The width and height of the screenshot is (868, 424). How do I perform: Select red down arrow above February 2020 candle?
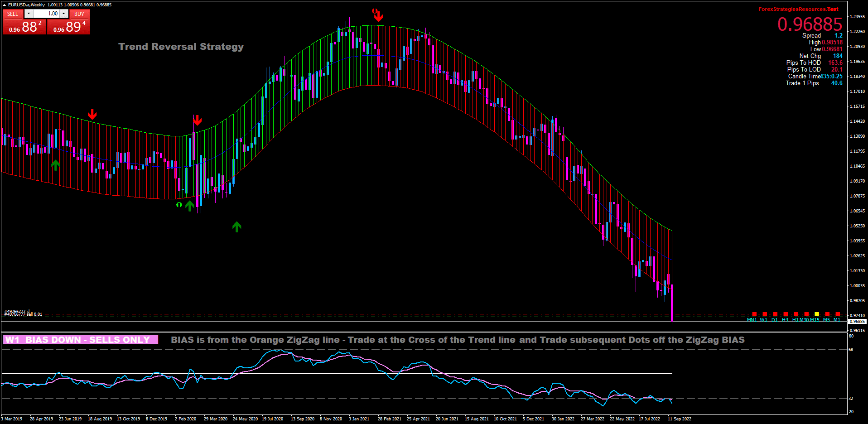[197, 120]
